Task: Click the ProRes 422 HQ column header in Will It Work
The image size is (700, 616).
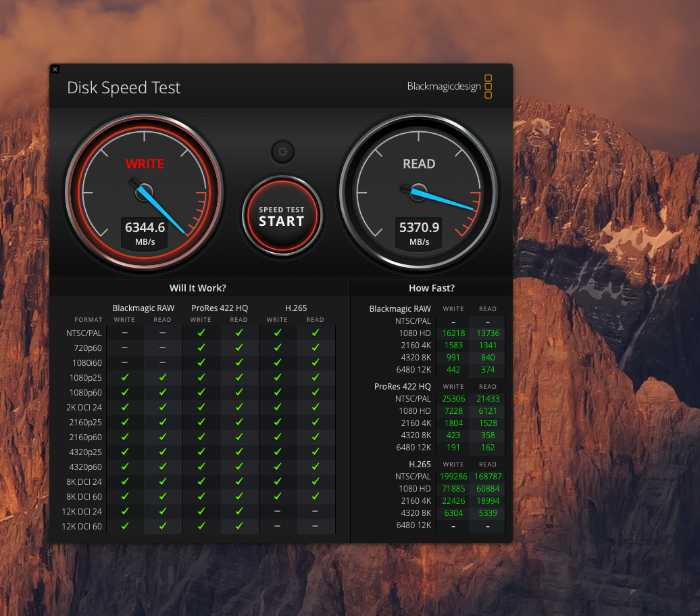Action: [x=220, y=308]
